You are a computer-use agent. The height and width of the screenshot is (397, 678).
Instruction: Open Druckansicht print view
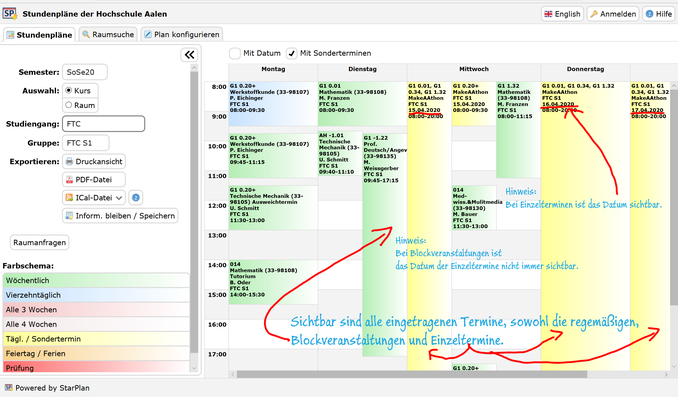coord(94,161)
